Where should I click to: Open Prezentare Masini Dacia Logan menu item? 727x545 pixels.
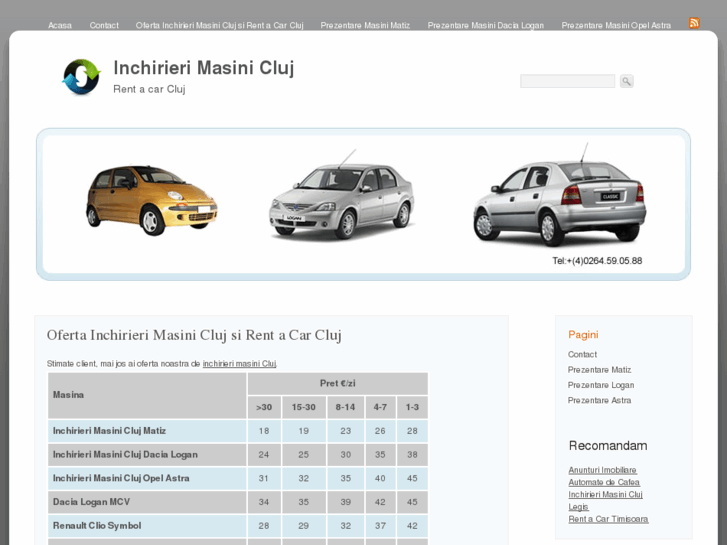click(x=485, y=25)
